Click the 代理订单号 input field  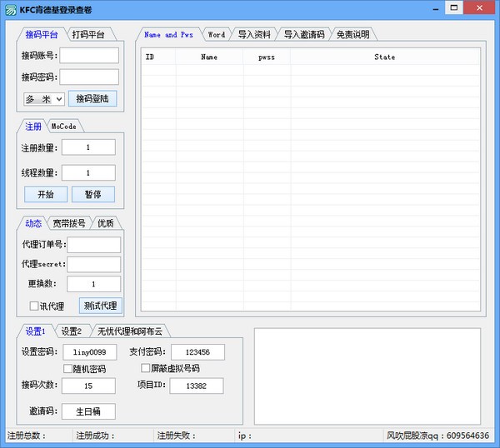pyautogui.click(x=93, y=244)
